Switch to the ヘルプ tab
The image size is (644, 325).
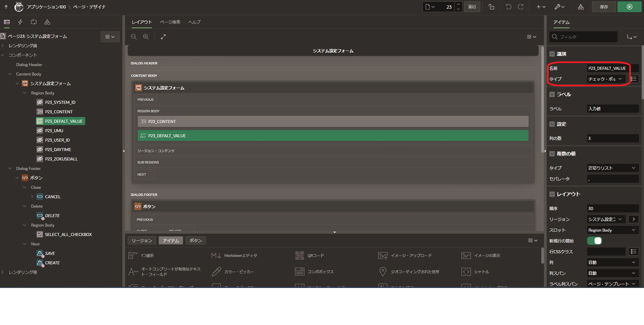coord(194,22)
